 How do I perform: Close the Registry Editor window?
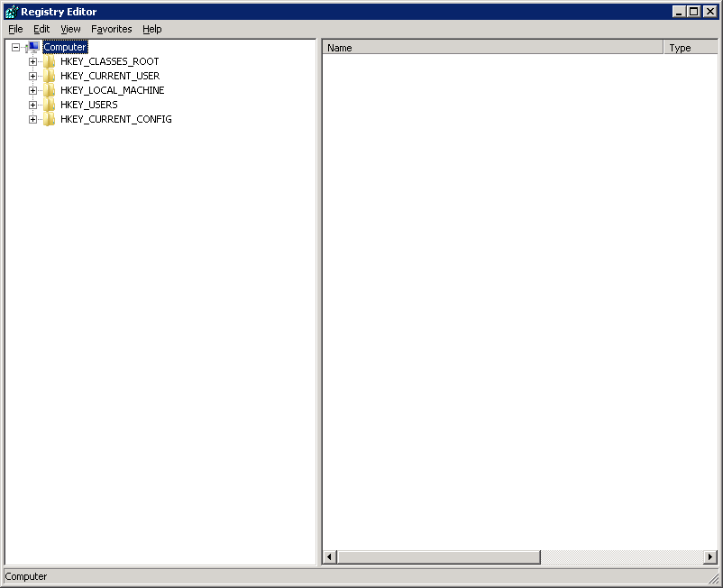point(710,12)
